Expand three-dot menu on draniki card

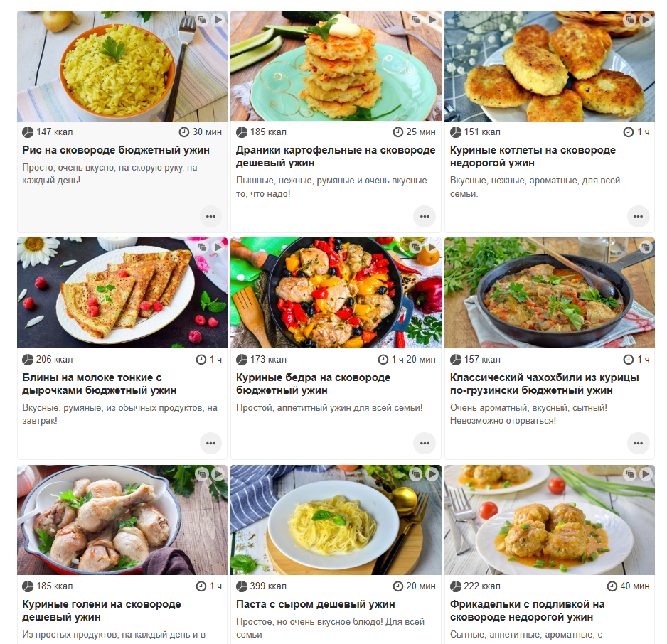coord(425,216)
